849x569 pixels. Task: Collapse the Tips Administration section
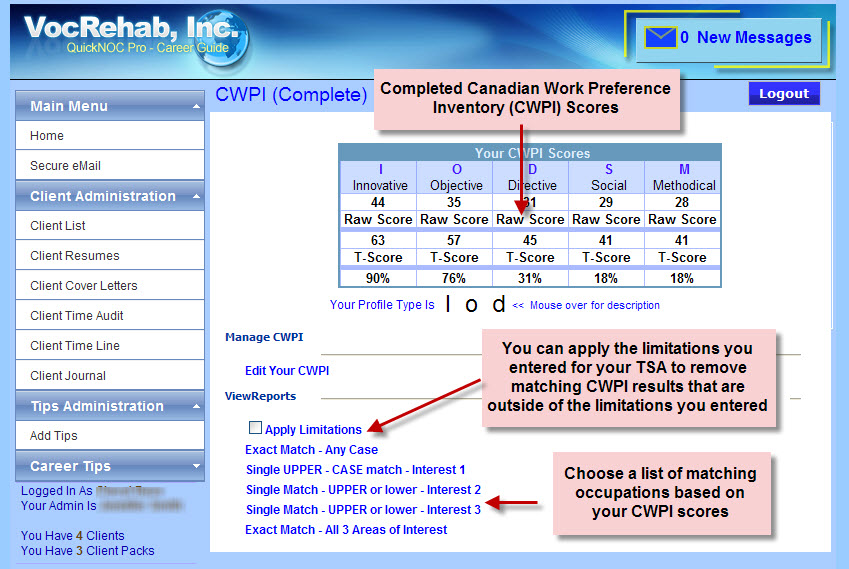(x=194, y=406)
